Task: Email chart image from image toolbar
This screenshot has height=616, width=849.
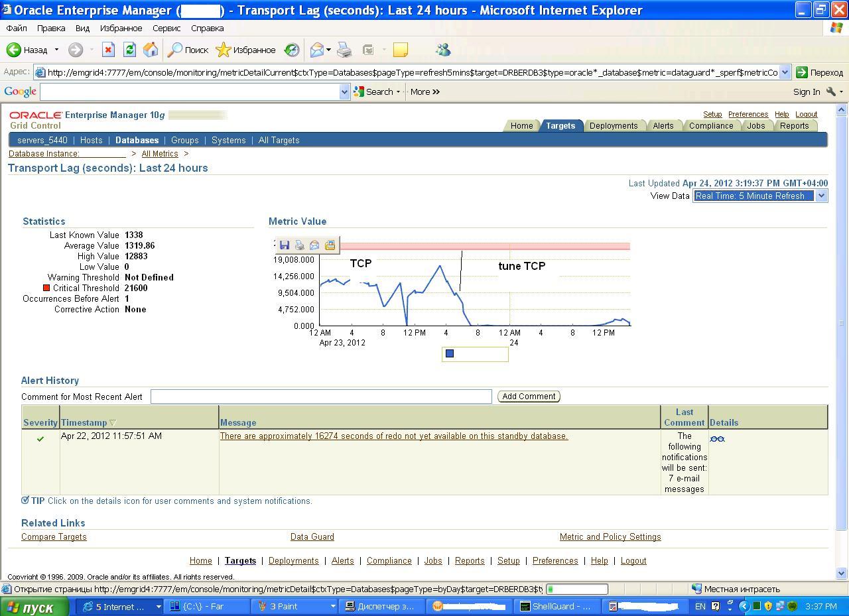Action: coord(314,245)
